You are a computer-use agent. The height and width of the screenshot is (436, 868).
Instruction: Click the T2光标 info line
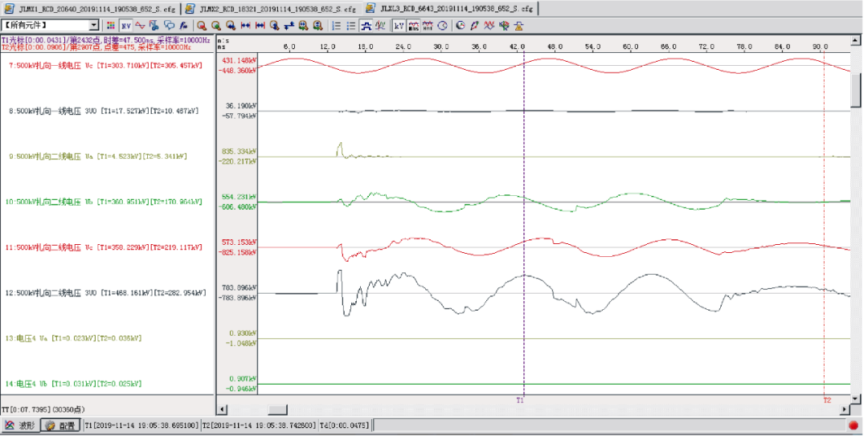point(96,47)
